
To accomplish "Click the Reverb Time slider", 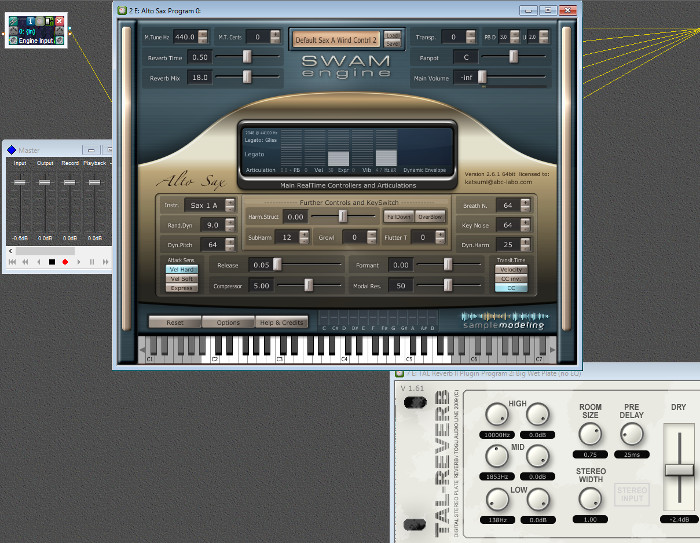I will 247,57.
